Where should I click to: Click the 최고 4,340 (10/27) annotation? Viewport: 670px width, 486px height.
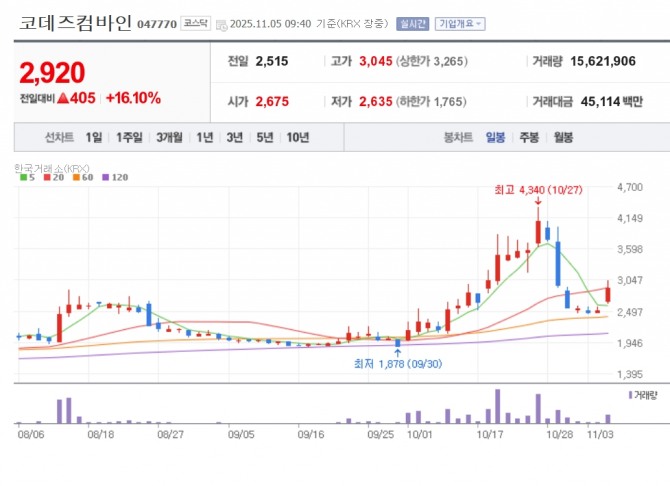pos(538,190)
